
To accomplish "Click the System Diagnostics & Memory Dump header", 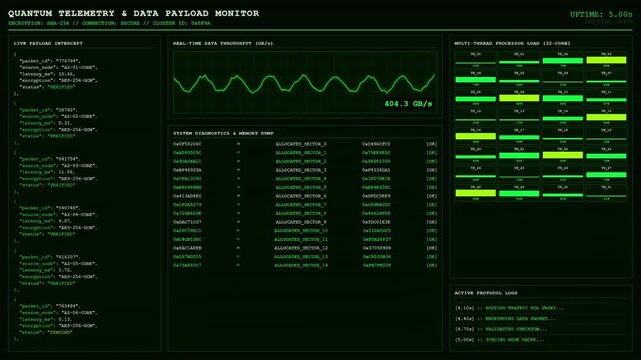I will tap(223, 134).
